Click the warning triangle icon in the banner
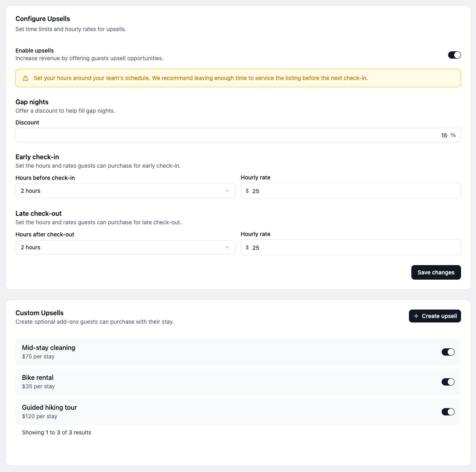Viewport: 476px width, 472px height. coord(25,78)
